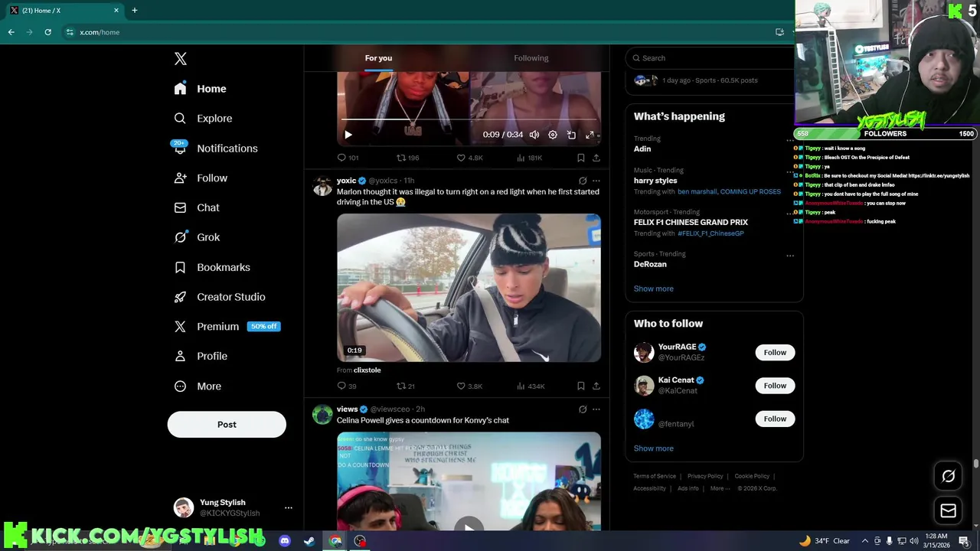View the top post's 181K analytics
This screenshot has height=551, width=980.
[x=529, y=158]
